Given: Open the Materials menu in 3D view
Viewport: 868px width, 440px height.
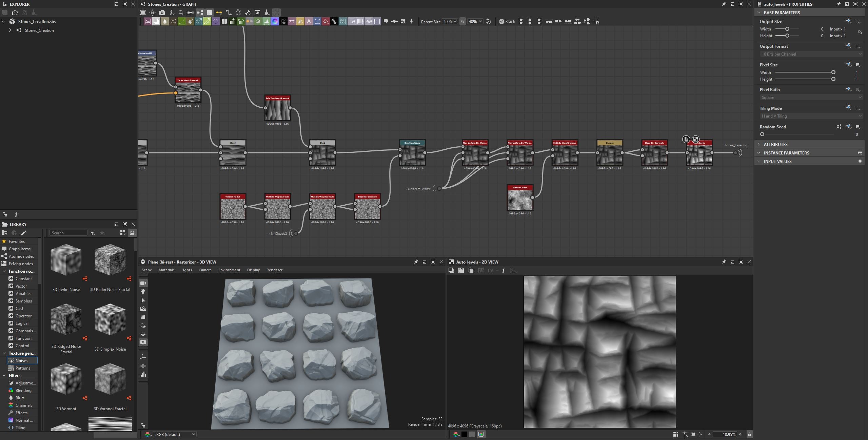Looking at the screenshot, I should (166, 270).
